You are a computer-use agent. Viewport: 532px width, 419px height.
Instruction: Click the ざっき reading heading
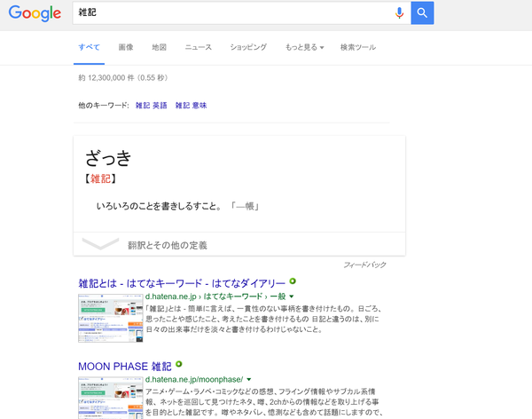coord(108,158)
